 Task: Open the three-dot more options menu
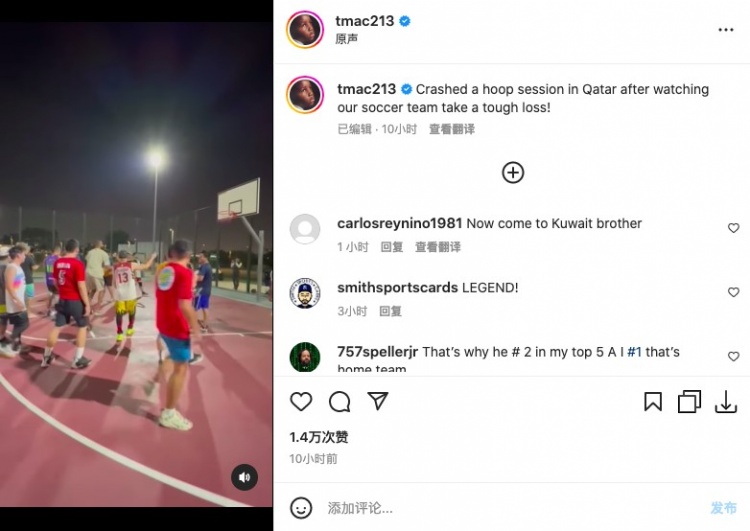(x=726, y=30)
